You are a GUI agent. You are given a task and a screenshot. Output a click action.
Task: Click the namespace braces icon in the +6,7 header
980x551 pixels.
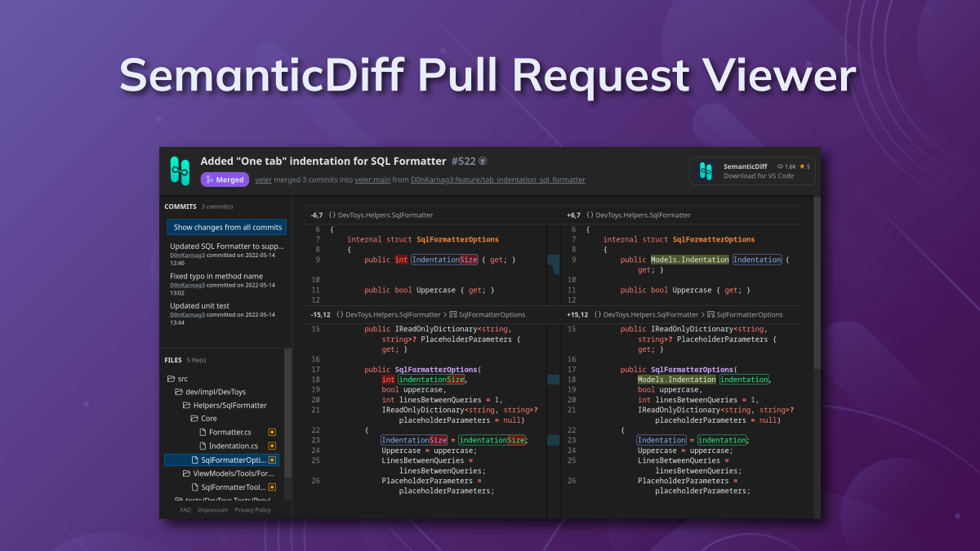point(589,216)
